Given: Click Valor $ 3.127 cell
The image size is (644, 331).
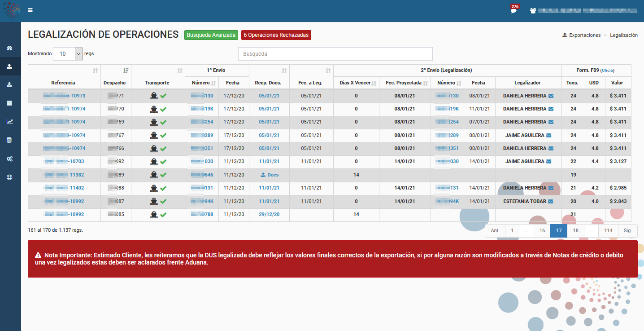Looking at the screenshot, I should 618,162.
